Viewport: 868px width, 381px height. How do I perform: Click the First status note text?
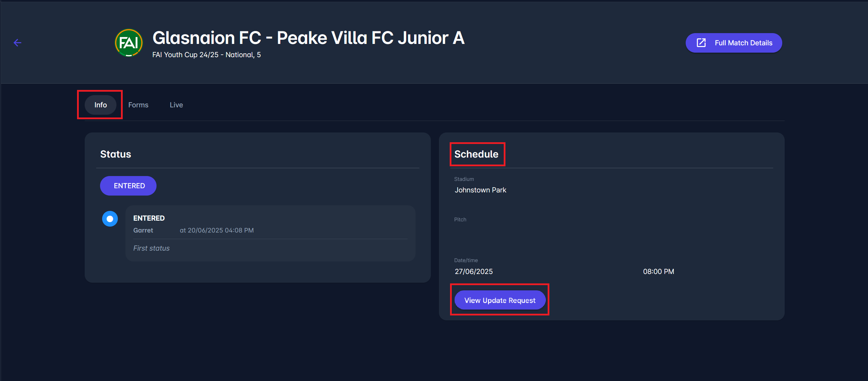(151, 248)
